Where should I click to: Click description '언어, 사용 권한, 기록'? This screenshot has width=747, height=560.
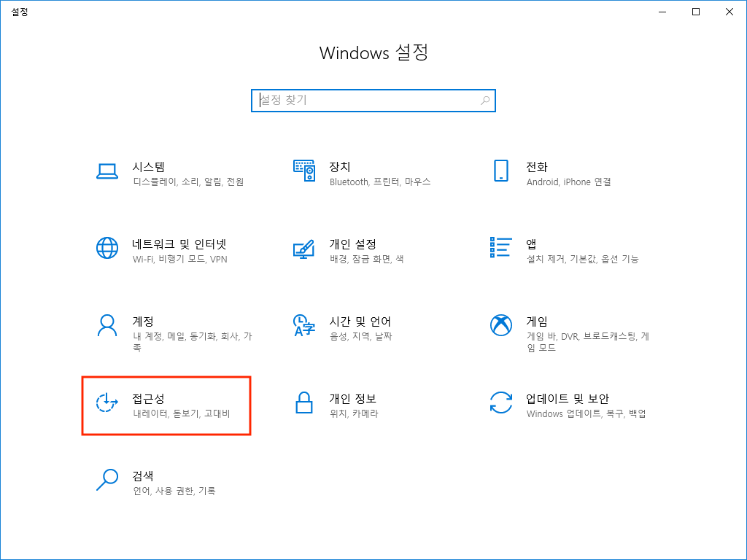point(174,491)
